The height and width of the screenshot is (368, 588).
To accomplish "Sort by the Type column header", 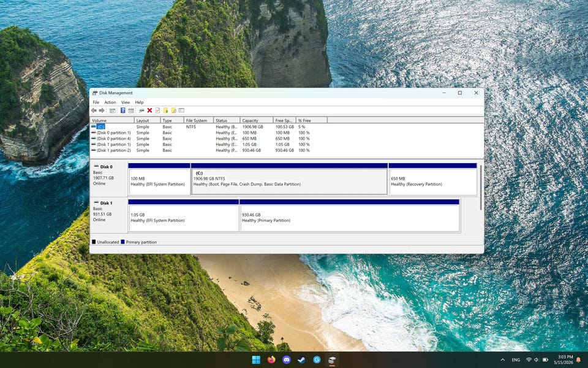I will point(172,121).
